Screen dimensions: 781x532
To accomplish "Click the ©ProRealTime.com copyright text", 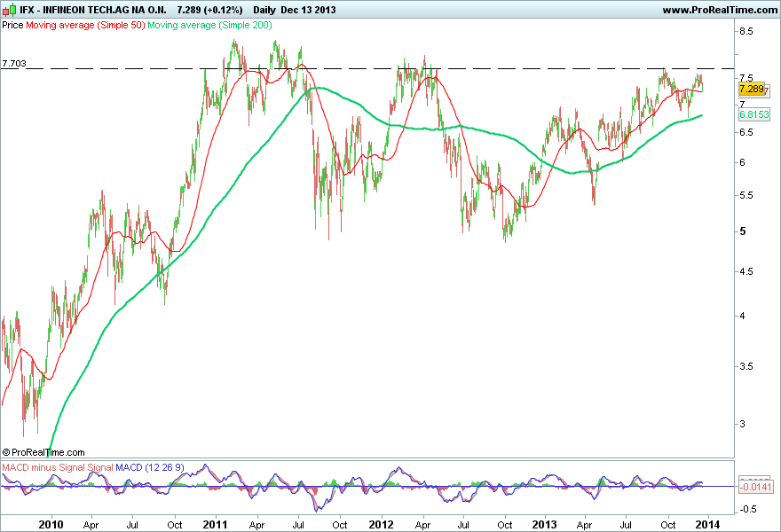I will 43,452.
